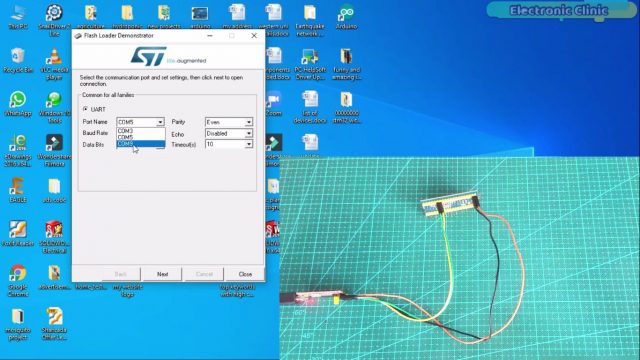Image resolution: width=640 pixels, height=360 pixels.
Task: Open the WhatsApp desktop icon
Action: [x=18, y=104]
